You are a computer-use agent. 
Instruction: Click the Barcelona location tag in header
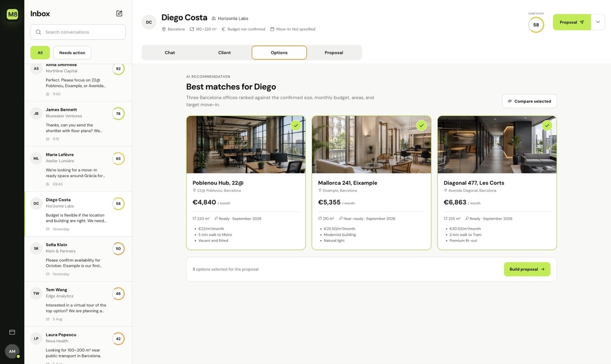point(173,29)
